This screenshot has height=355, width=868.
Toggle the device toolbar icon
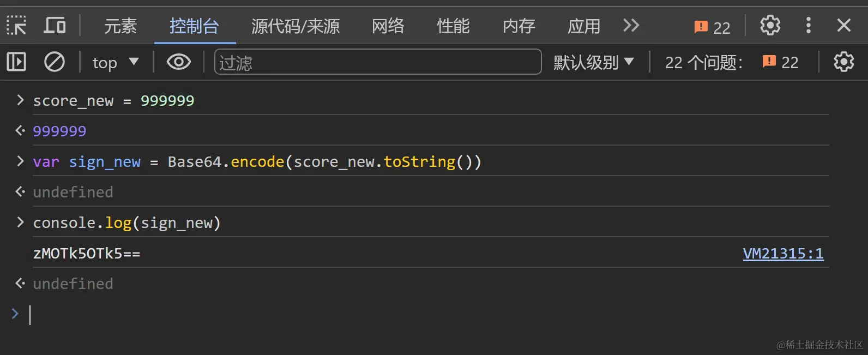pos(55,26)
